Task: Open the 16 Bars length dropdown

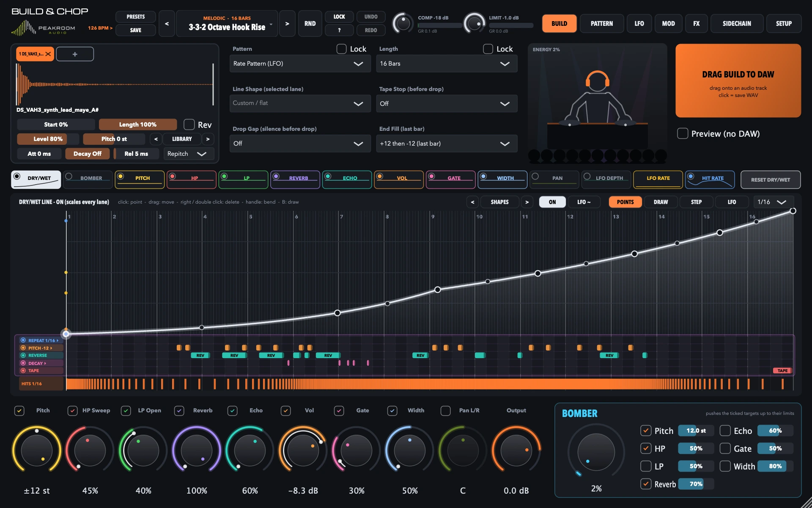Action: pyautogui.click(x=447, y=63)
